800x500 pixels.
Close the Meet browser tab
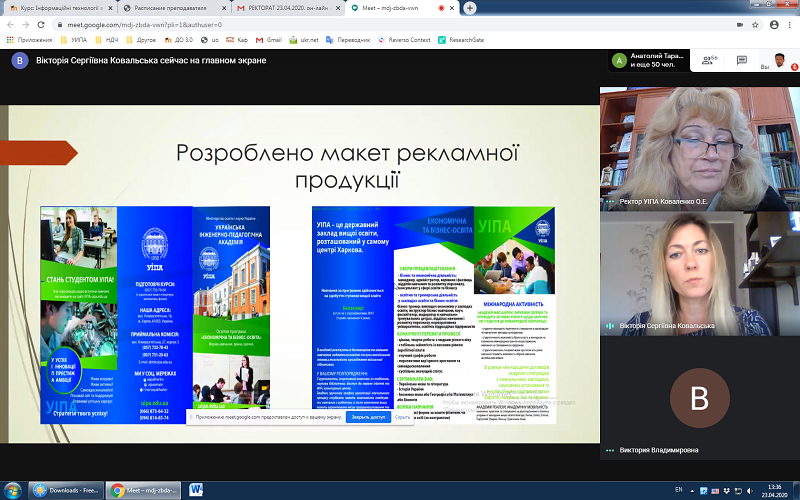point(452,8)
